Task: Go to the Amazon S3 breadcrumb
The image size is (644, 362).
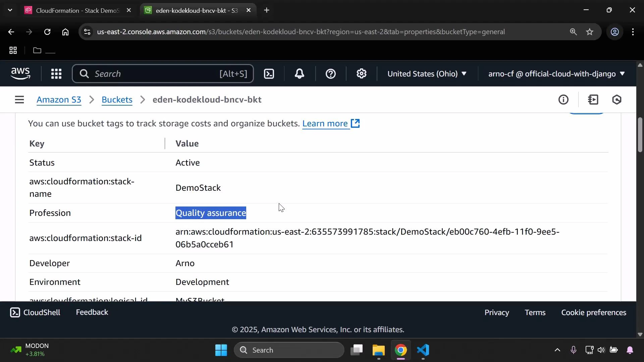Action: tap(59, 100)
